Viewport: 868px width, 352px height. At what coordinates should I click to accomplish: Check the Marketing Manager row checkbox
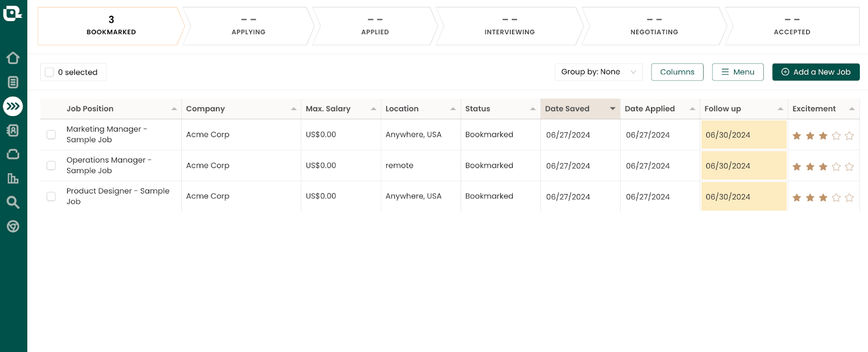pos(51,135)
